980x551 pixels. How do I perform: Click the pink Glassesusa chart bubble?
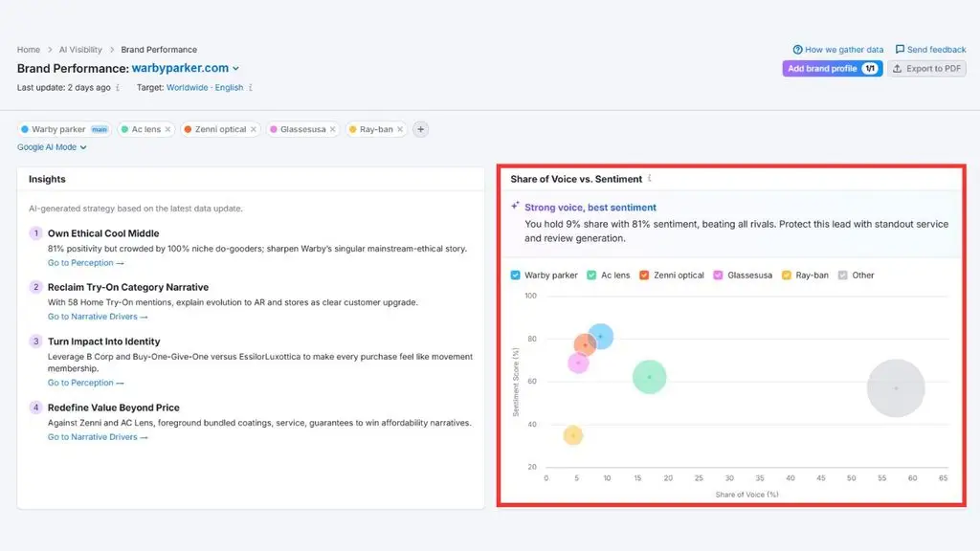point(578,363)
